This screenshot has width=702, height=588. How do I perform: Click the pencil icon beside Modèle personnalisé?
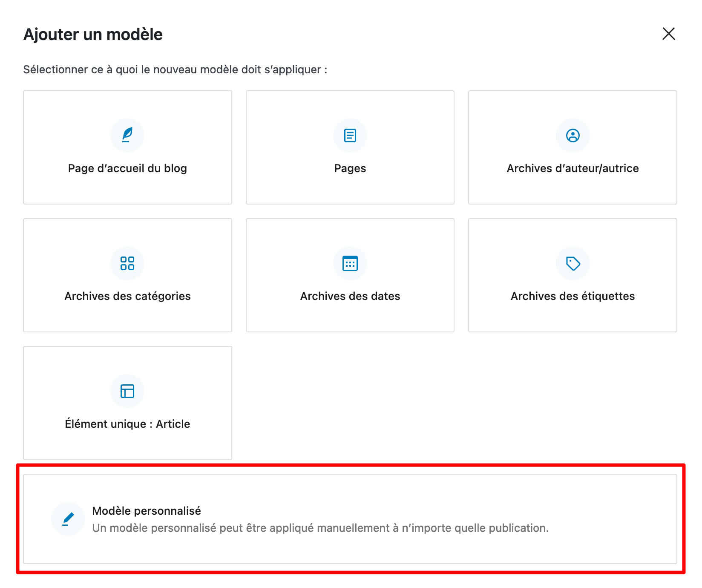(x=68, y=519)
